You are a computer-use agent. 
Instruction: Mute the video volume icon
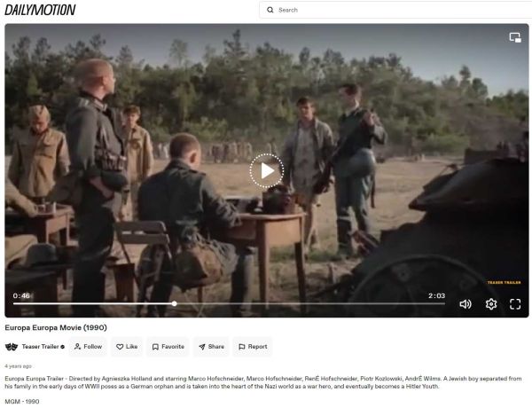(465, 304)
